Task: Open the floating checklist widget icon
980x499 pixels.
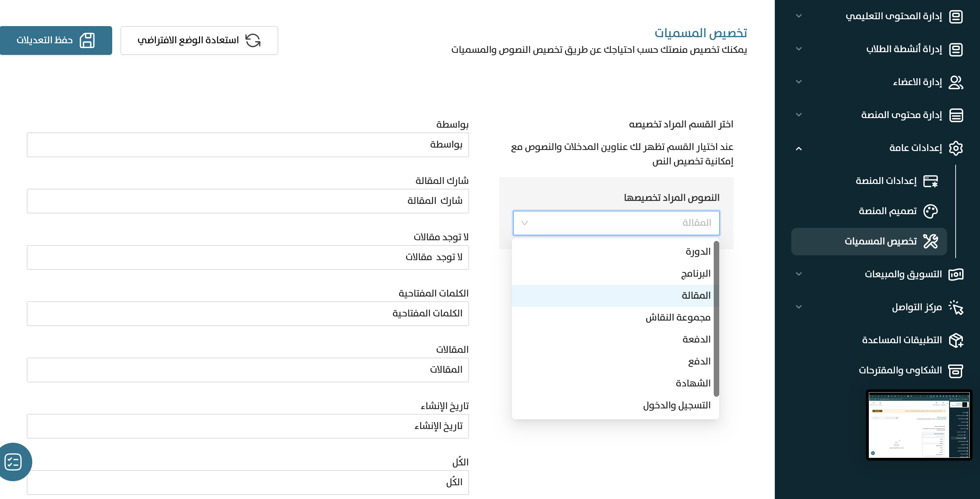Action: click(13, 462)
